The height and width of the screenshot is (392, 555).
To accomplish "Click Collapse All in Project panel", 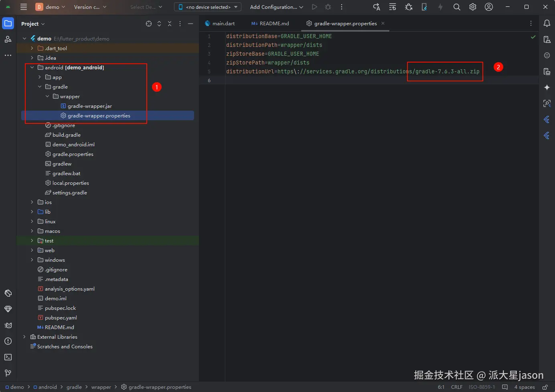I will (170, 24).
